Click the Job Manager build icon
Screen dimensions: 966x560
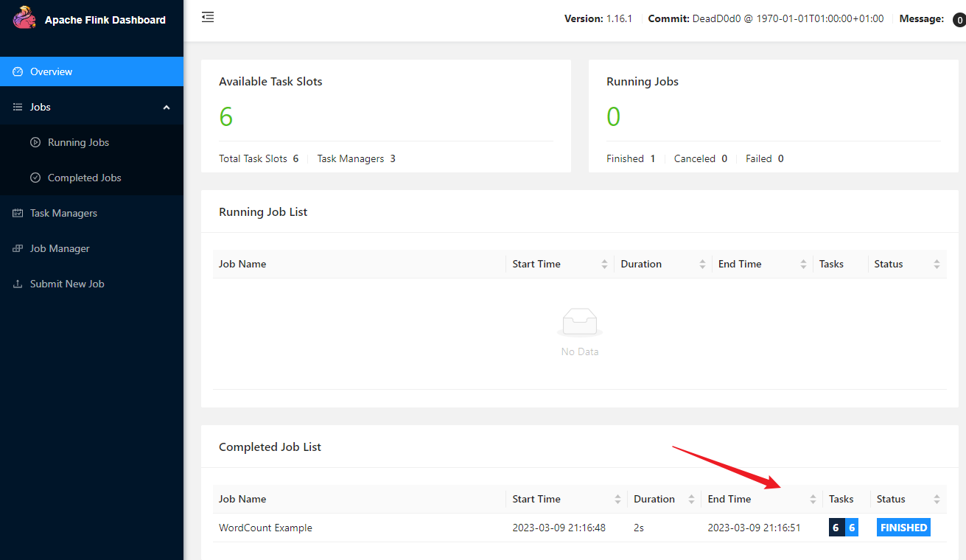pyautogui.click(x=18, y=248)
